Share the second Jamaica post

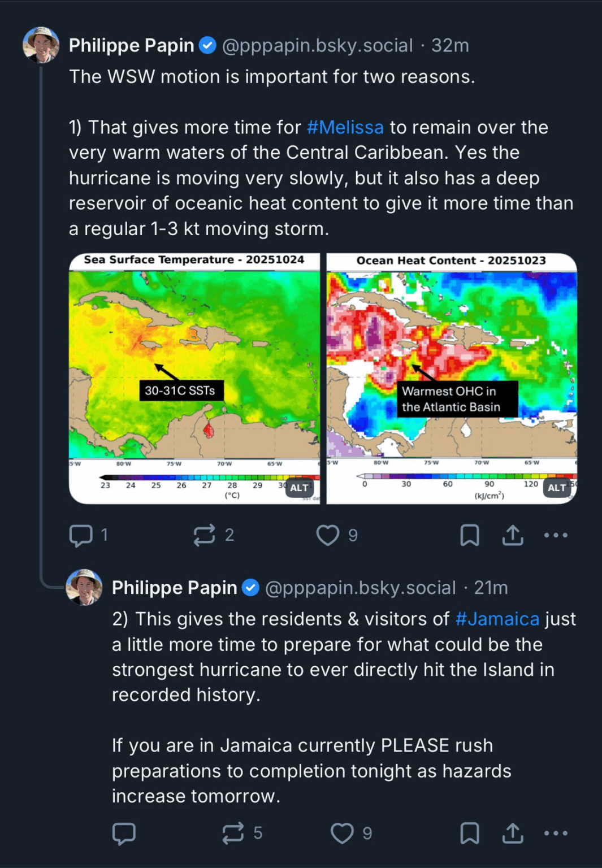tap(513, 834)
